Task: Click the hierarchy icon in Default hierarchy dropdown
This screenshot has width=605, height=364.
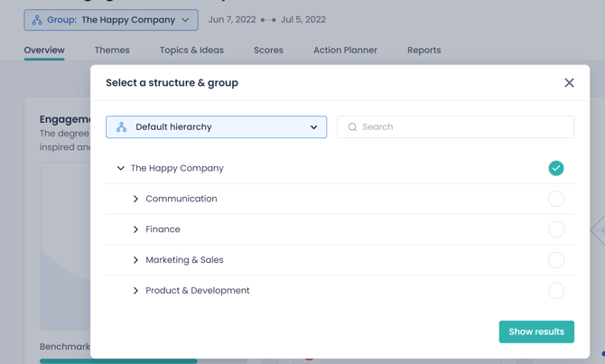Action: point(122,127)
